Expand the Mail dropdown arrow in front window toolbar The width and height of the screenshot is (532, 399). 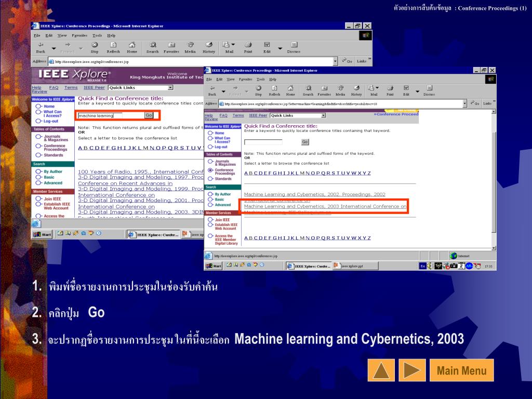[377, 88]
